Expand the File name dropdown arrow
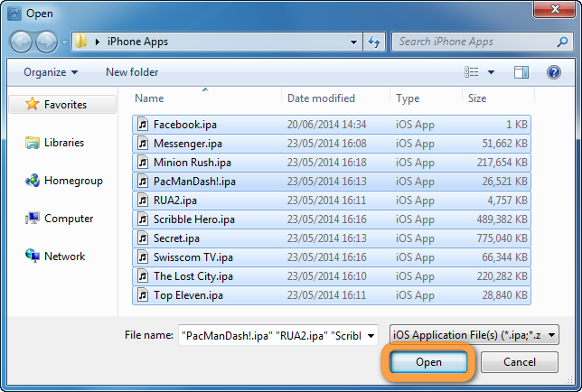The height and width of the screenshot is (392, 582). [371, 336]
